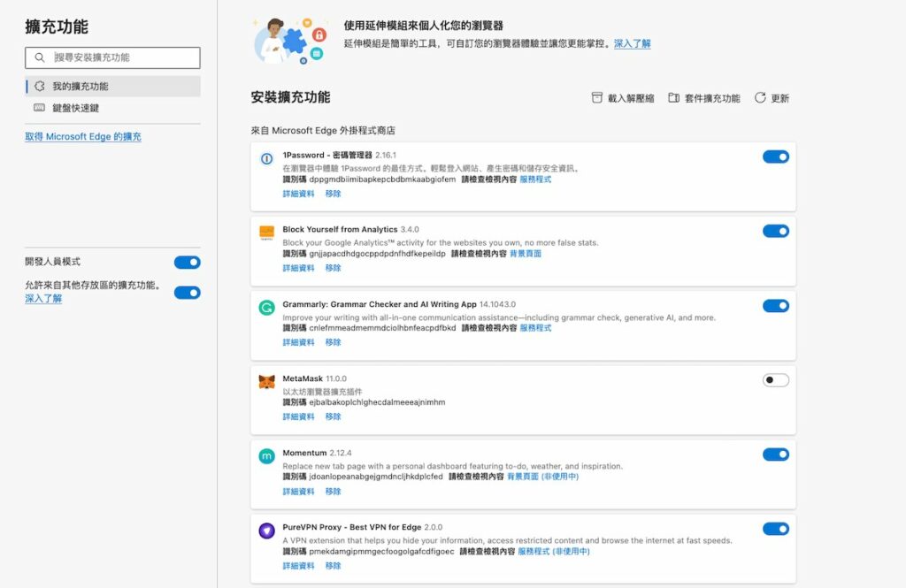Click the MetaMask fox icon
The image size is (906, 588).
pyautogui.click(x=266, y=382)
